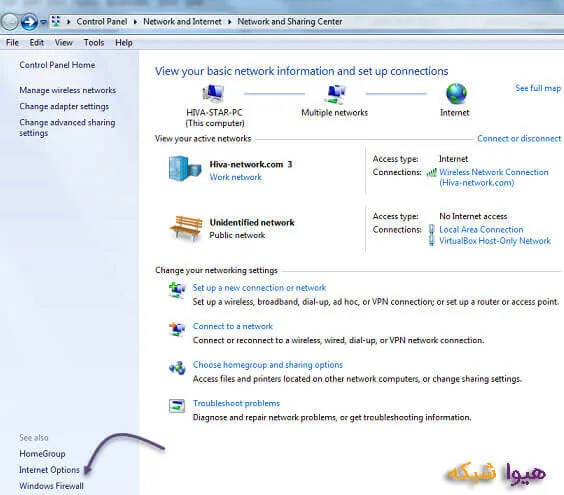The width and height of the screenshot is (564, 495).
Task: Click the Set up new connection icon
Action: pyautogui.click(x=177, y=290)
